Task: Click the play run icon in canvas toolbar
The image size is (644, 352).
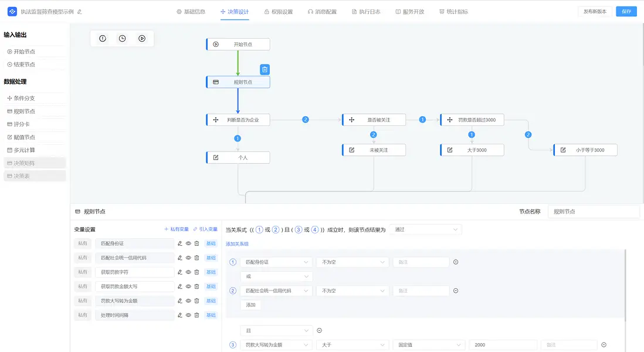Action: click(x=142, y=39)
